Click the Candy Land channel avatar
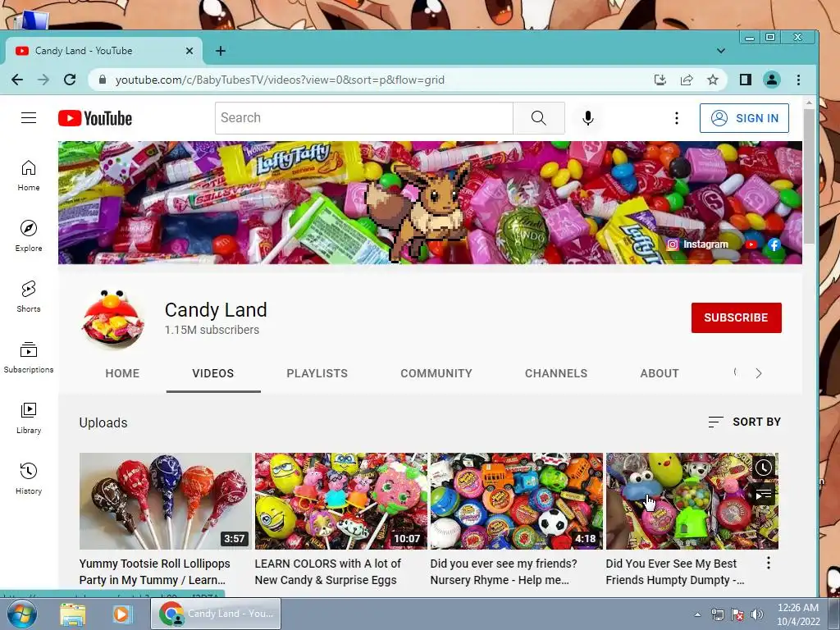 coord(112,318)
